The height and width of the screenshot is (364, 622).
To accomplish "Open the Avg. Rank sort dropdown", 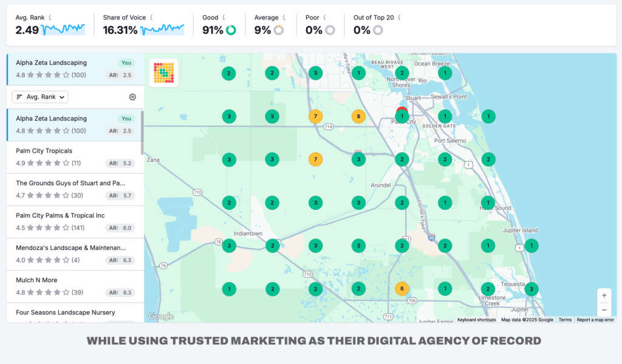I will click(39, 96).
